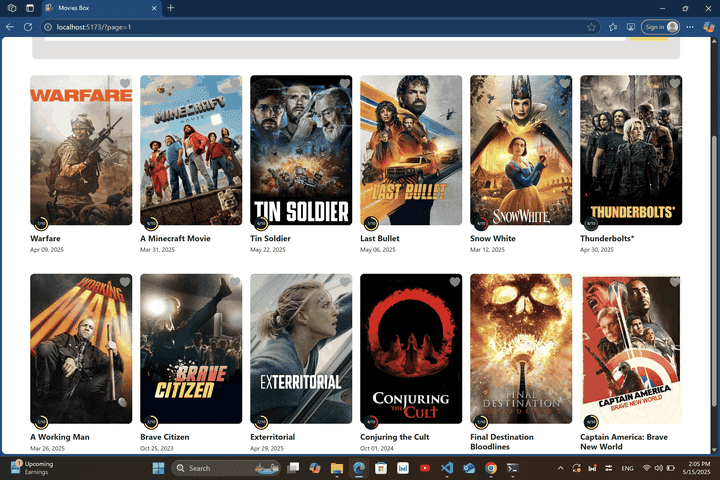Click the Apr 09, 2025 release date
This screenshot has width=720, height=480.
point(47,250)
